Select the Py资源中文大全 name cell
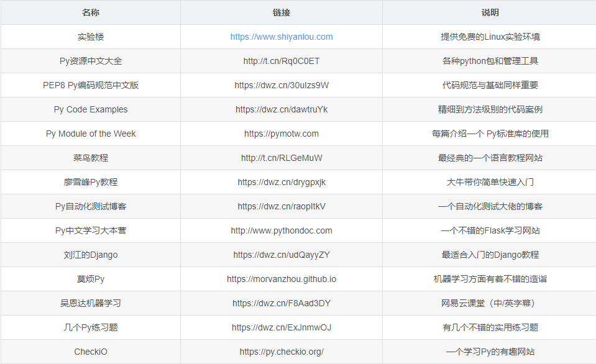 pyautogui.click(x=91, y=61)
